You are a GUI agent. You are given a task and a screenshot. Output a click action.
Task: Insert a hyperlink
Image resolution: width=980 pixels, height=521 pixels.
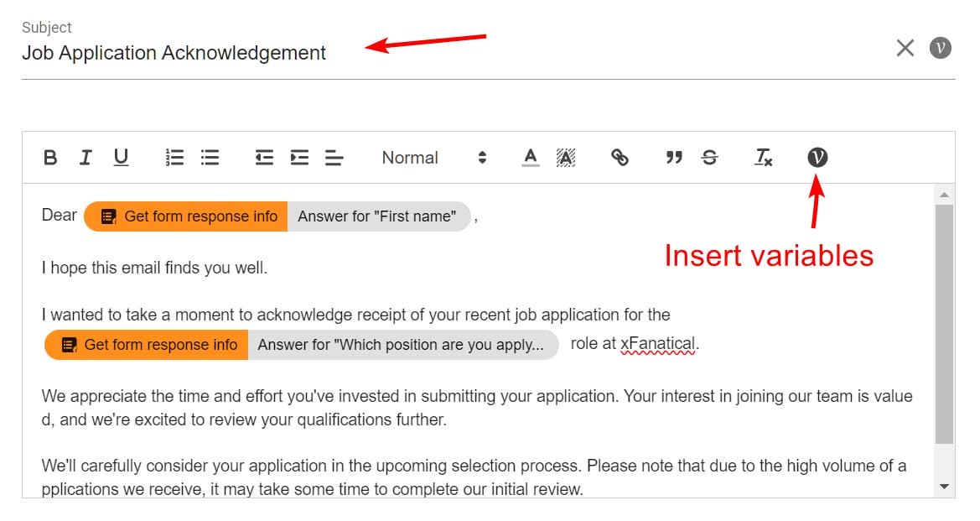(x=620, y=158)
